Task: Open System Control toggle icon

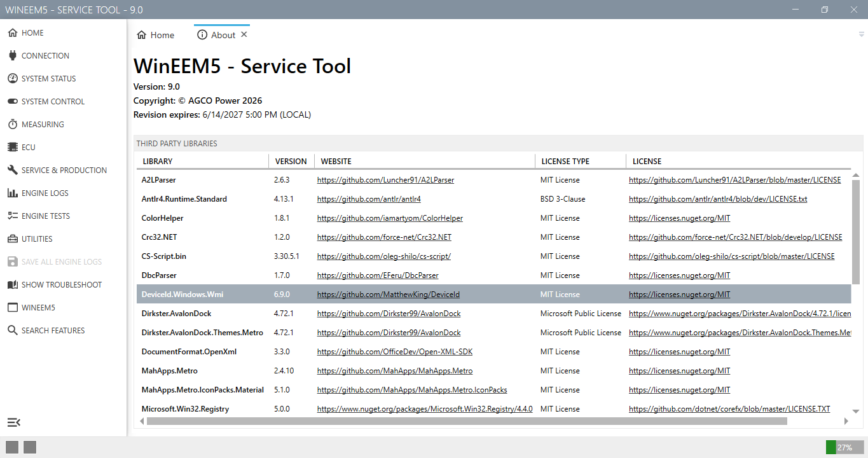Action: click(x=12, y=101)
